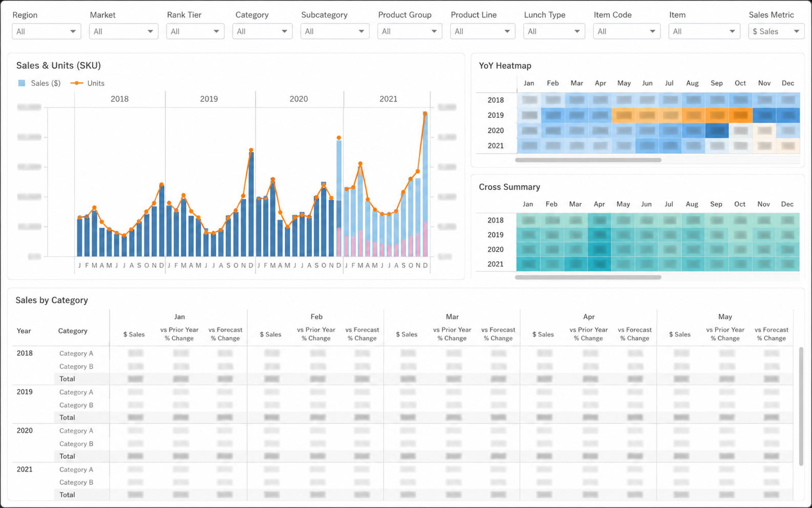Change the Sales Metric dropdown showing $ Sales
812x508 pixels.
[x=776, y=31]
